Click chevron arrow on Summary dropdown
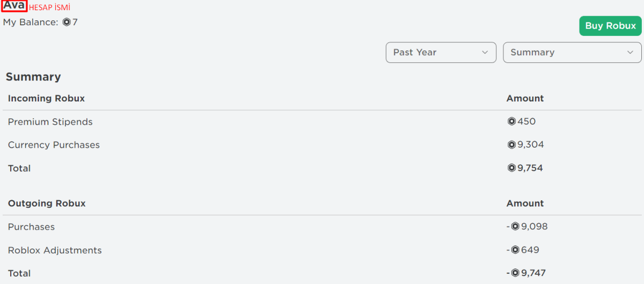 [x=630, y=52]
